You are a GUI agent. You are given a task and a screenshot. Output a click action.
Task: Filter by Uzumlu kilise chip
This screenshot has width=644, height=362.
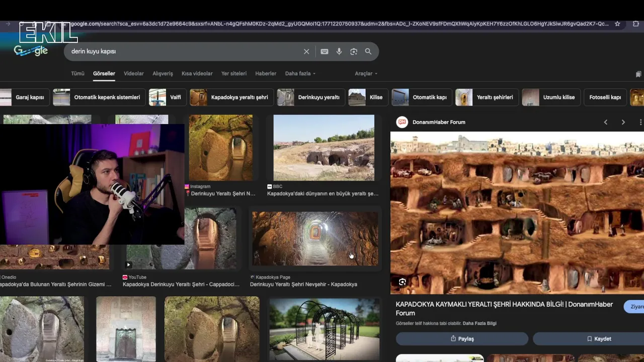[x=551, y=97]
